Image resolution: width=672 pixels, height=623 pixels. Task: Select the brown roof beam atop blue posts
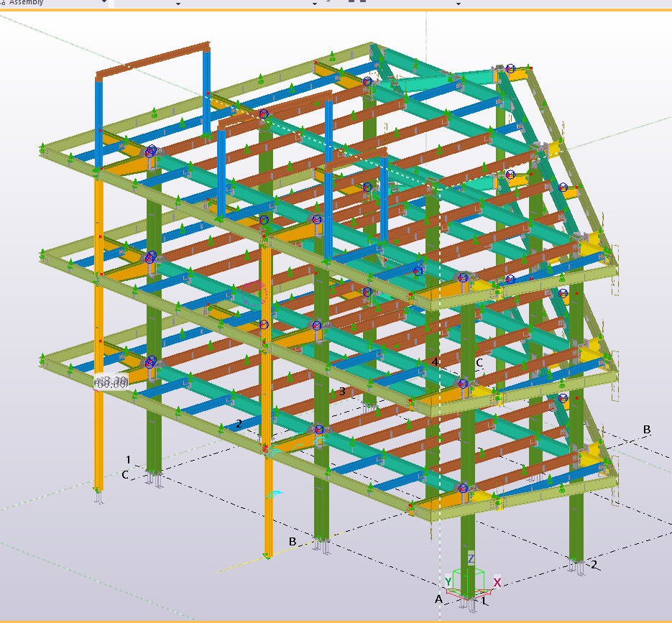pyautogui.click(x=151, y=64)
